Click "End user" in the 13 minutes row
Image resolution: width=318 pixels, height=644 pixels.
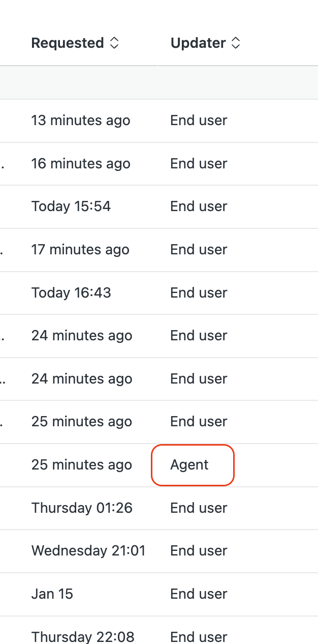tap(199, 121)
